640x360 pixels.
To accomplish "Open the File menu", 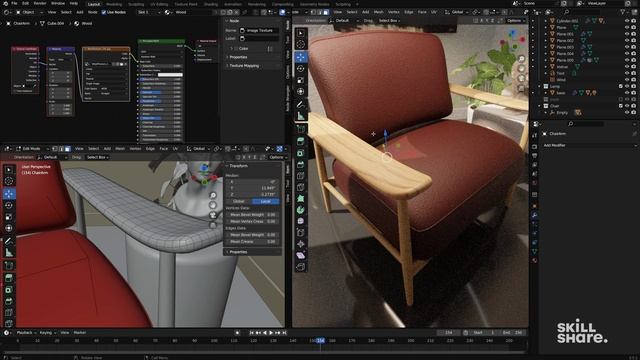I will pos(14,3).
